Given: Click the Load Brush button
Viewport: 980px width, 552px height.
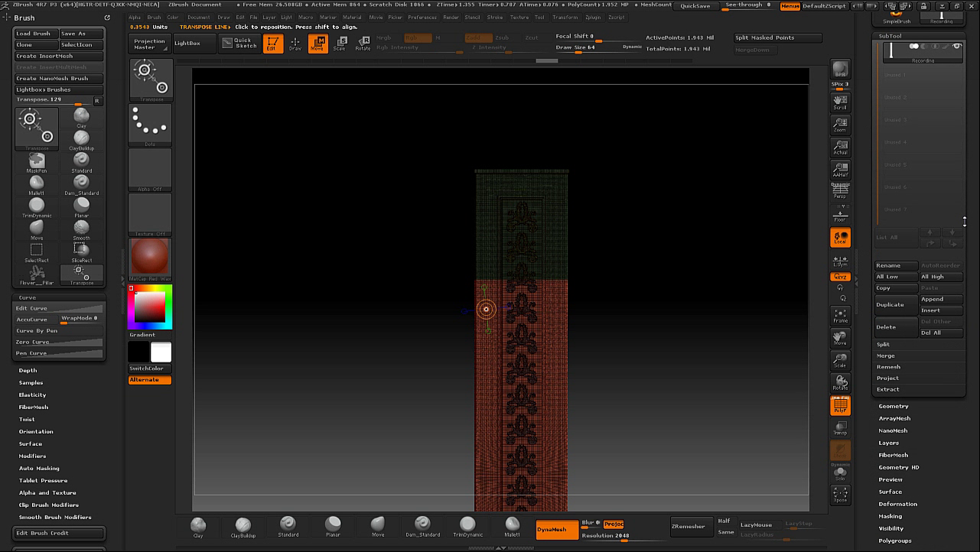Looking at the screenshot, I should pyautogui.click(x=34, y=34).
